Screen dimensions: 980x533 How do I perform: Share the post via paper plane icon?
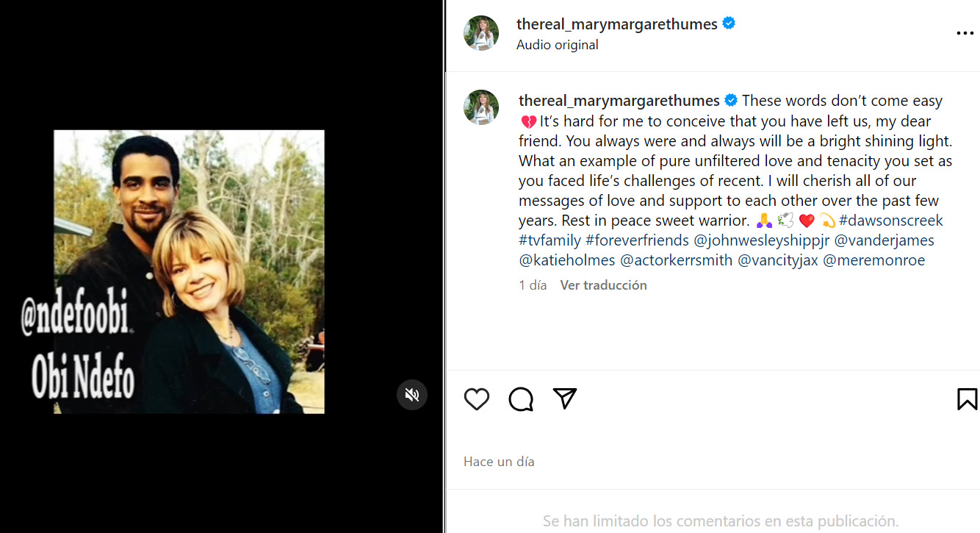[x=564, y=398]
